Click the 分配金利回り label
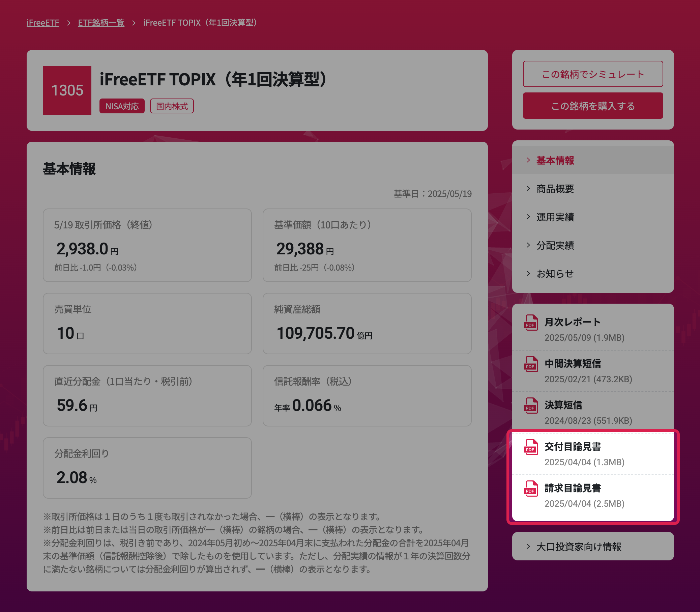Screen dimensions: 700x612 pyautogui.click(x=82, y=453)
